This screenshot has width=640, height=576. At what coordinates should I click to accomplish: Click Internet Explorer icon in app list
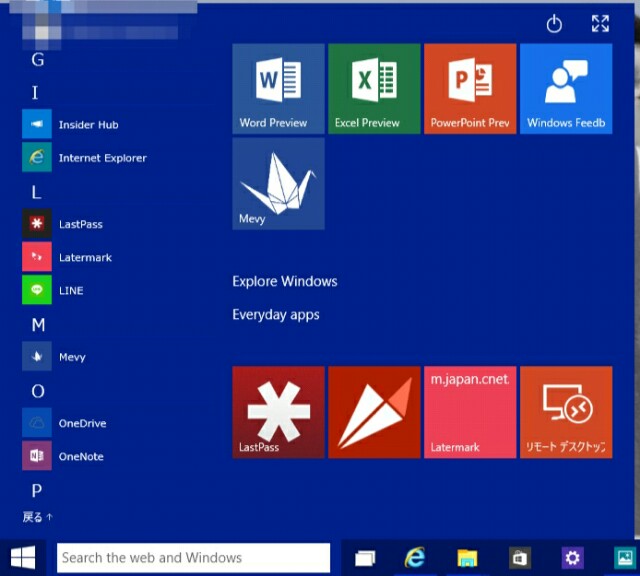pyautogui.click(x=37, y=157)
